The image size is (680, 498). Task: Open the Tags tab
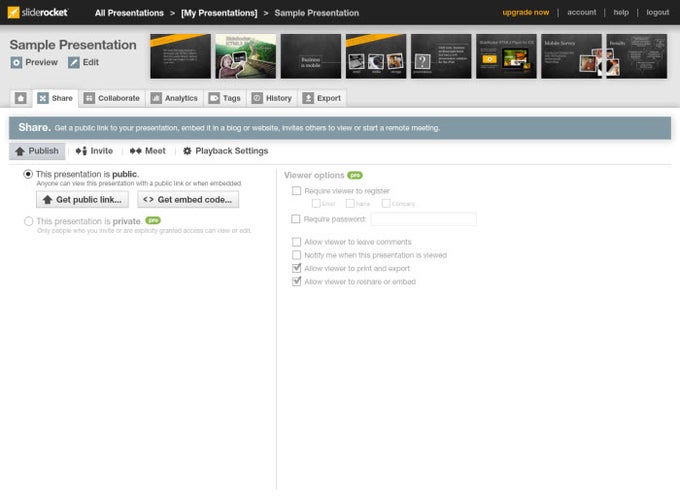tap(225, 98)
